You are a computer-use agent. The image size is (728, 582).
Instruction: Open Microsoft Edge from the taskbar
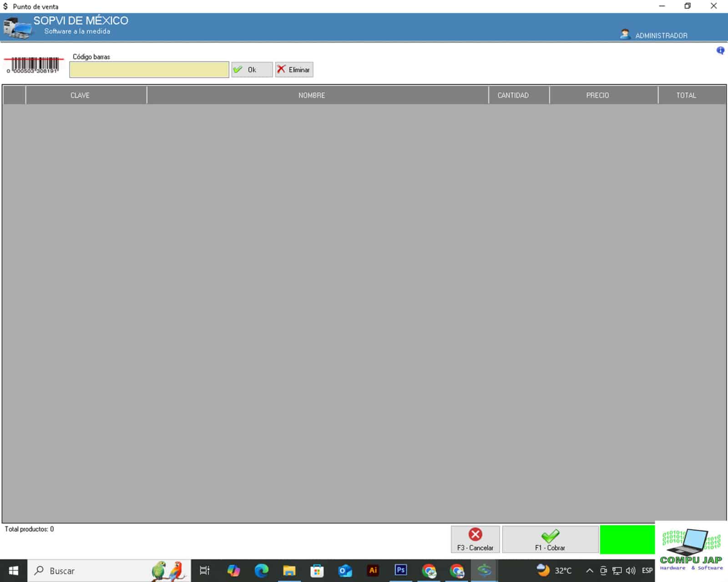[x=261, y=570]
